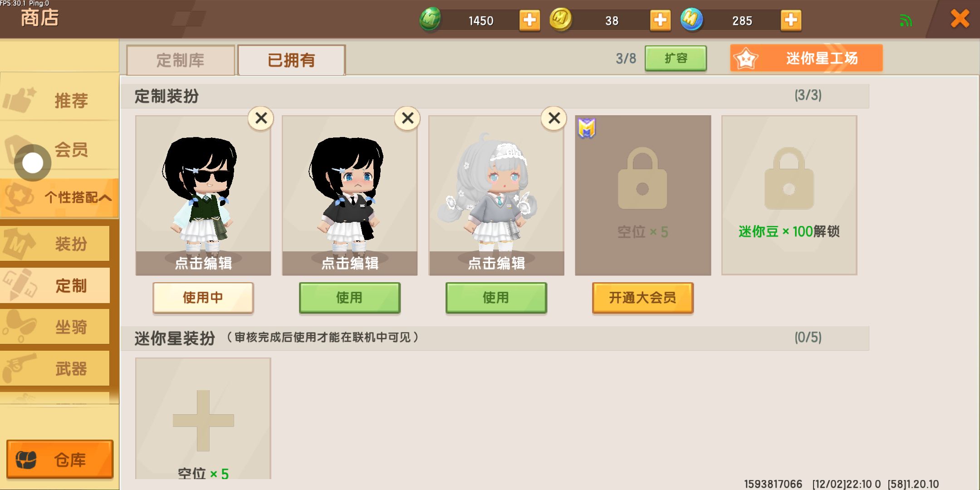Switch to the 定制库 tab

[x=181, y=60]
